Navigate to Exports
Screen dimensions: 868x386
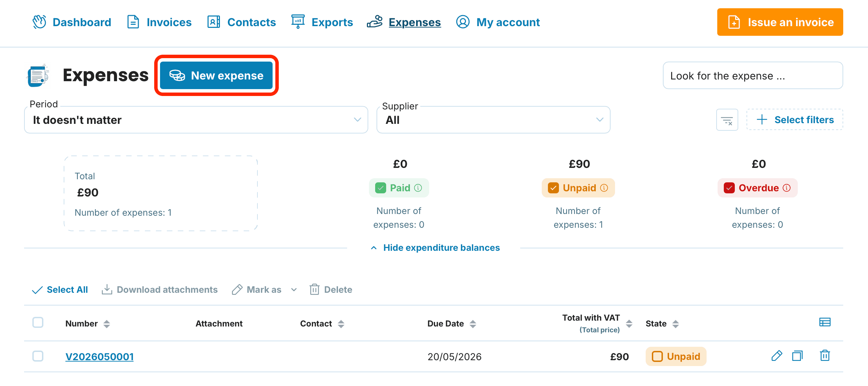[322, 22]
